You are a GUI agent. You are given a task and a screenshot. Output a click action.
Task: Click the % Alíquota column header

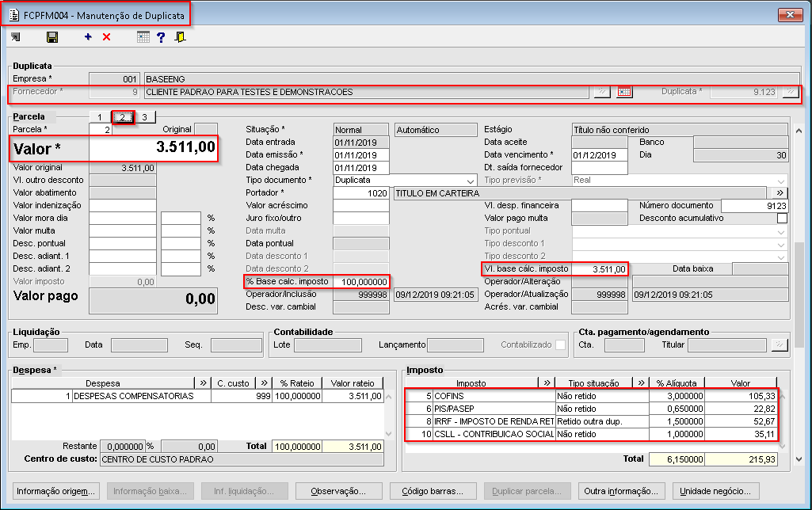[x=677, y=383]
